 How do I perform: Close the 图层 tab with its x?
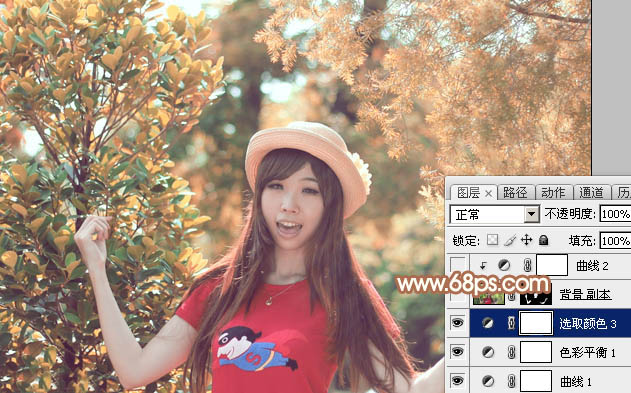[x=489, y=193]
